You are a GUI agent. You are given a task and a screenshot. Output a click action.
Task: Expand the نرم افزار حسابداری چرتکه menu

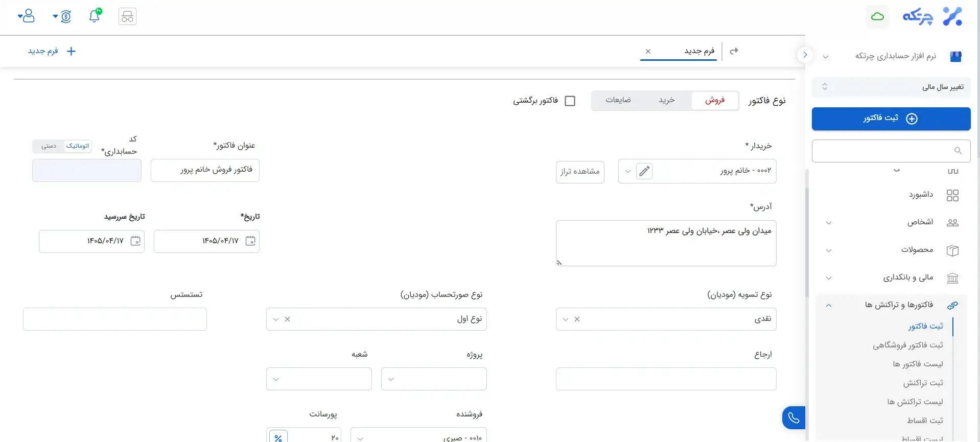point(825,56)
